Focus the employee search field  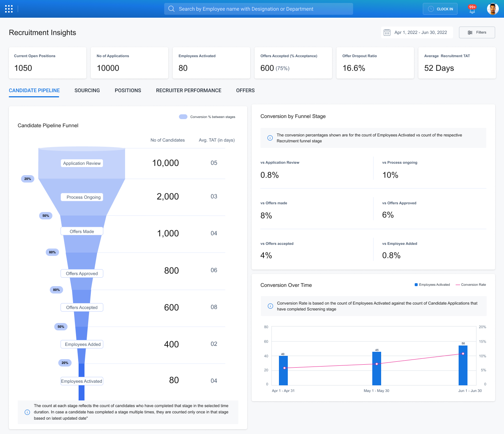click(259, 9)
